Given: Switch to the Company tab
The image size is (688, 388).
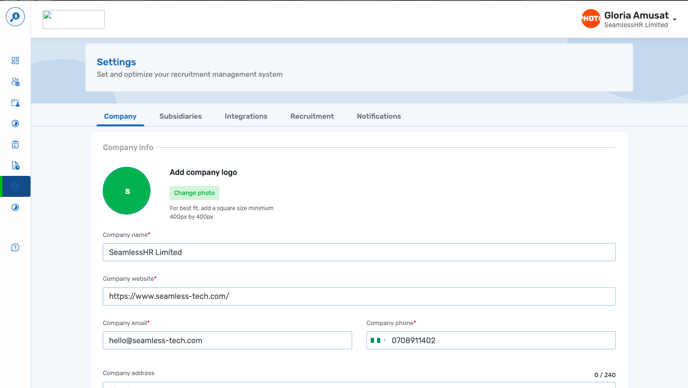Looking at the screenshot, I should click(x=120, y=116).
